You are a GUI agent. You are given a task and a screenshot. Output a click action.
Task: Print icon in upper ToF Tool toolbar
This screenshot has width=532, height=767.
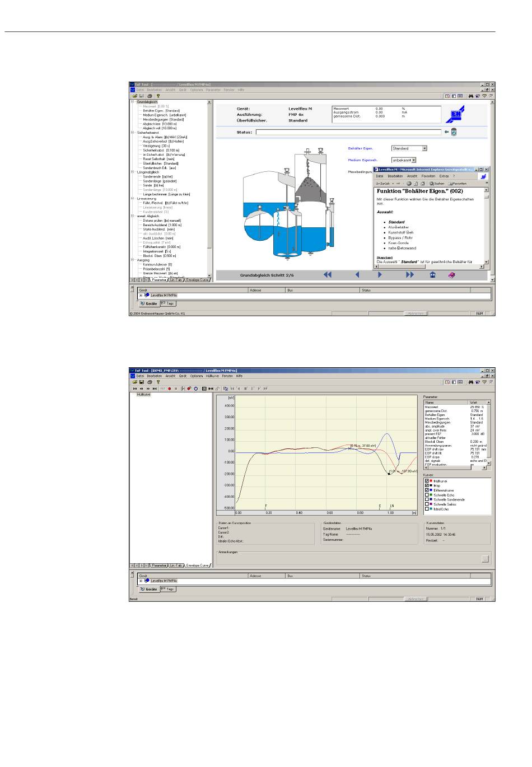tap(150, 96)
